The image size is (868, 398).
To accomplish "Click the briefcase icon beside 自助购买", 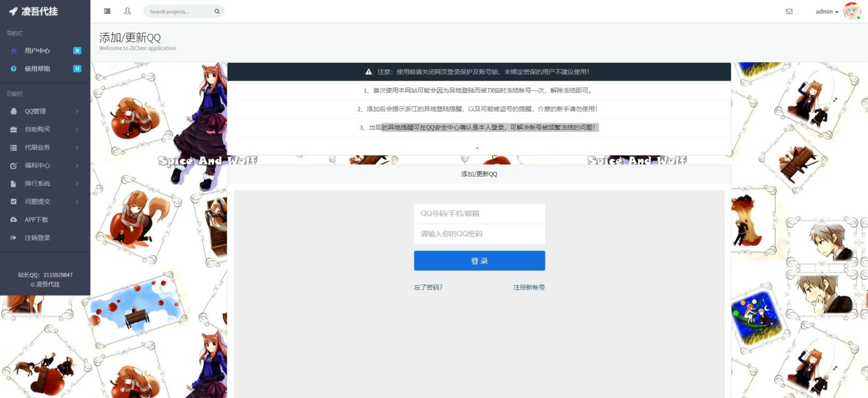I will coord(13,130).
